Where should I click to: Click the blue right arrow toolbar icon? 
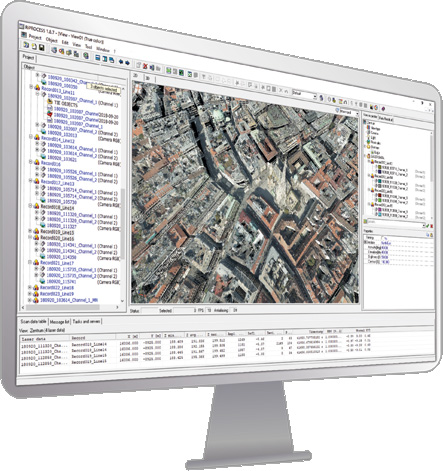tap(127, 63)
